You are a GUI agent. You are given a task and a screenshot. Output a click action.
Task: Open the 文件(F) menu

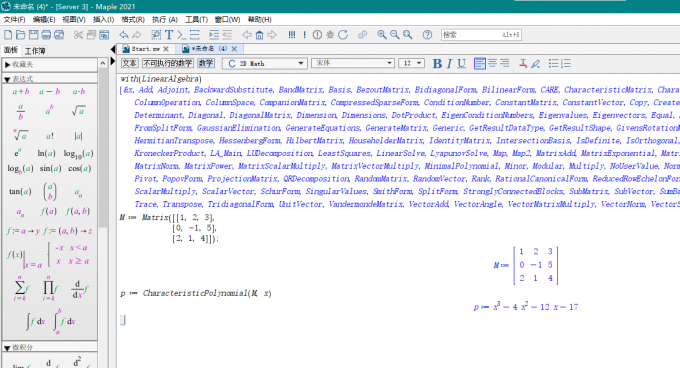point(14,20)
